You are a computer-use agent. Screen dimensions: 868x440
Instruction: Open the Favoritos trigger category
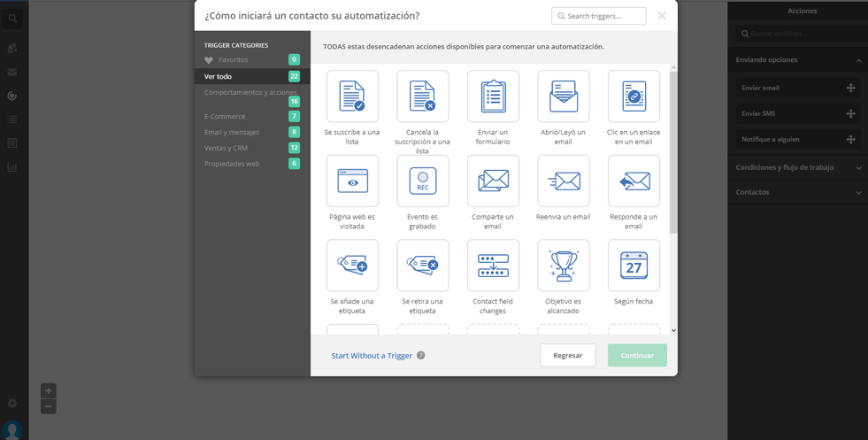click(234, 60)
